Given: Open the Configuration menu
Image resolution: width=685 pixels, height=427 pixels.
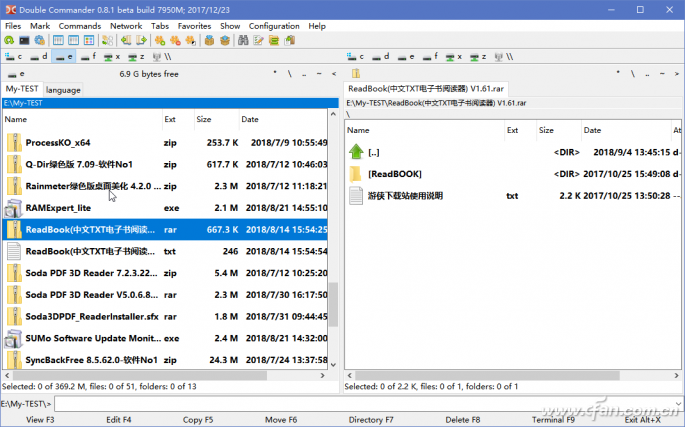Looking at the screenshot, I should tap(274, 26).
